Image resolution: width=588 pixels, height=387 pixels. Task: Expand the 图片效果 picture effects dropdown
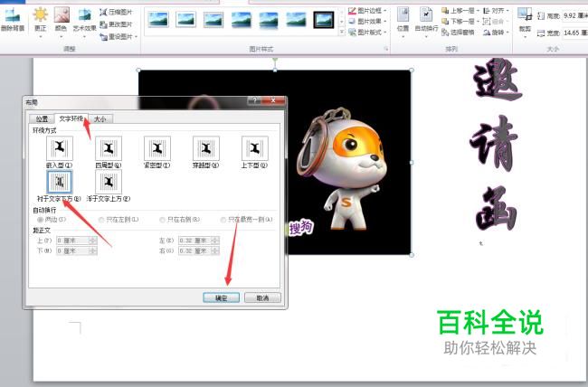[384, 22]
